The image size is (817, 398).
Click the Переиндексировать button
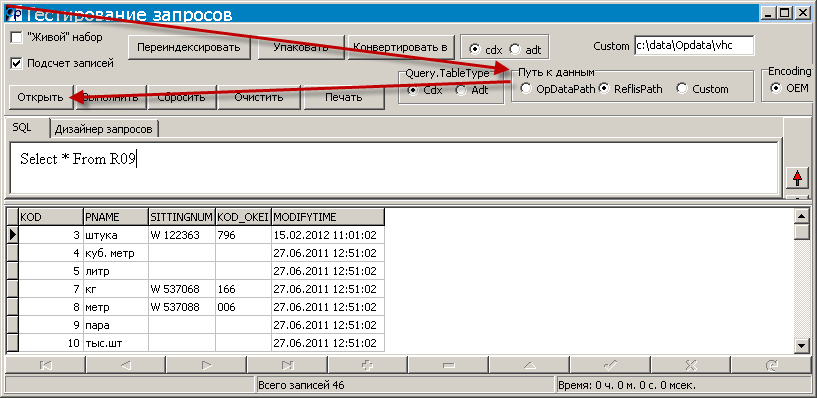[x=189, y=47]
